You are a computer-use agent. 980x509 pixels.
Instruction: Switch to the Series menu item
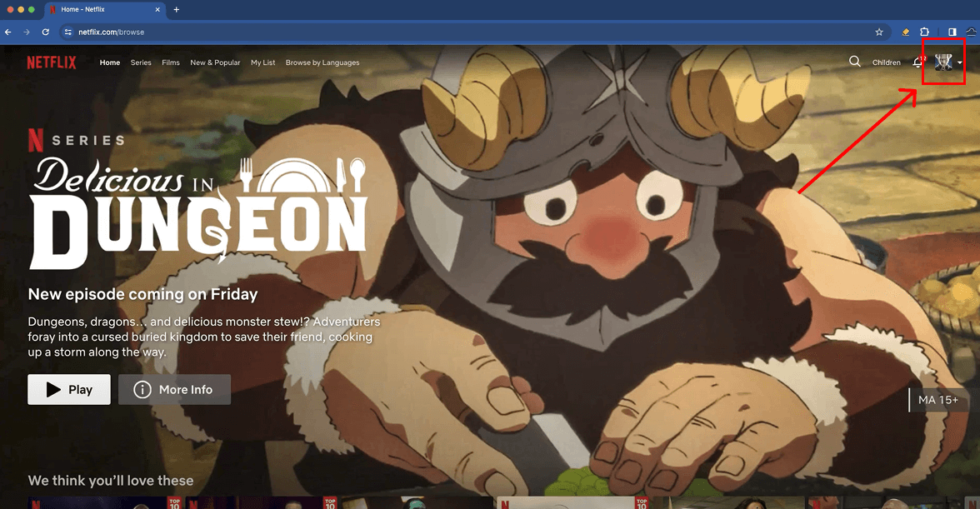[x=140, y=62]
